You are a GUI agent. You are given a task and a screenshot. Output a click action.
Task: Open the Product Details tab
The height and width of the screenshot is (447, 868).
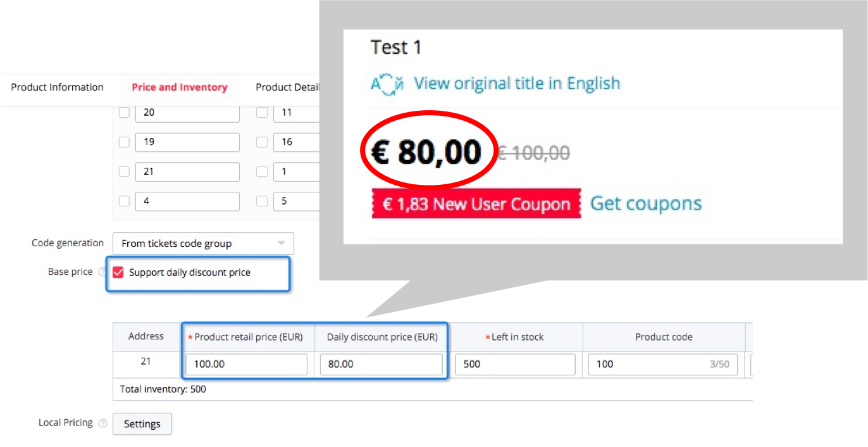pos(288,87)
